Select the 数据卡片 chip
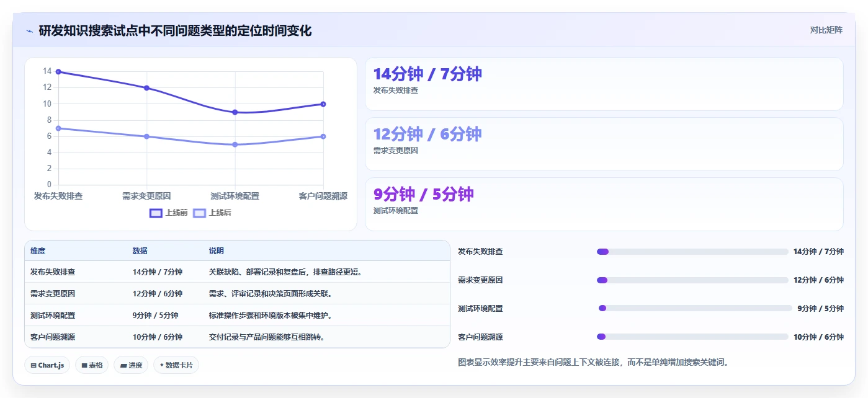This screenshot has height=398, width=868. point(176,365)
